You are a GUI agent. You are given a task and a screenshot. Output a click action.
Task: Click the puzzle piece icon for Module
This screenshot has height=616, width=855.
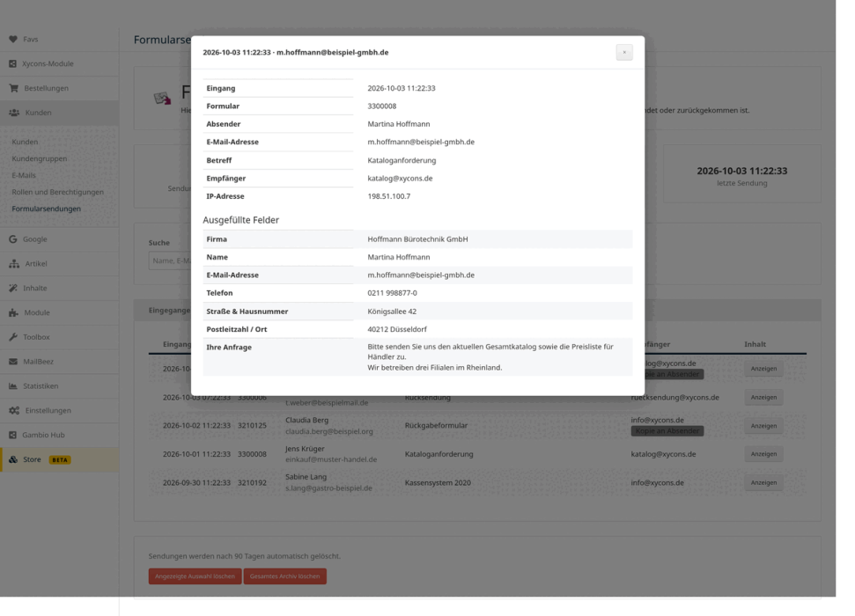click(13, 313)
